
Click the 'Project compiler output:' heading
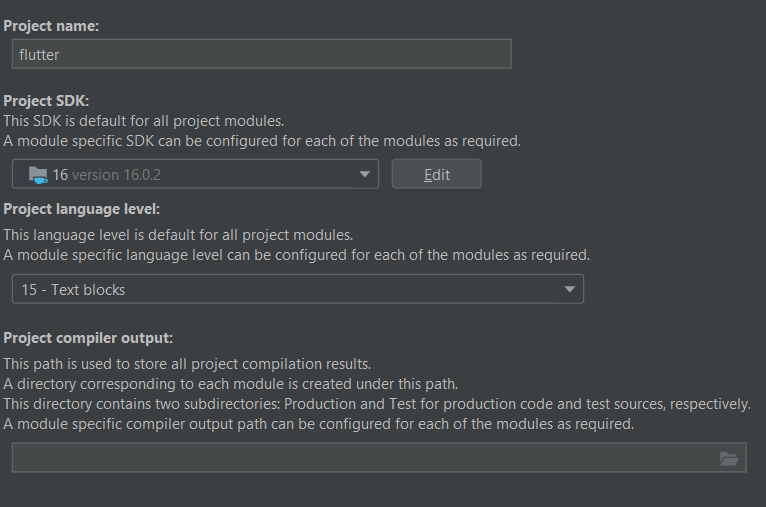(x=88, y=337)
